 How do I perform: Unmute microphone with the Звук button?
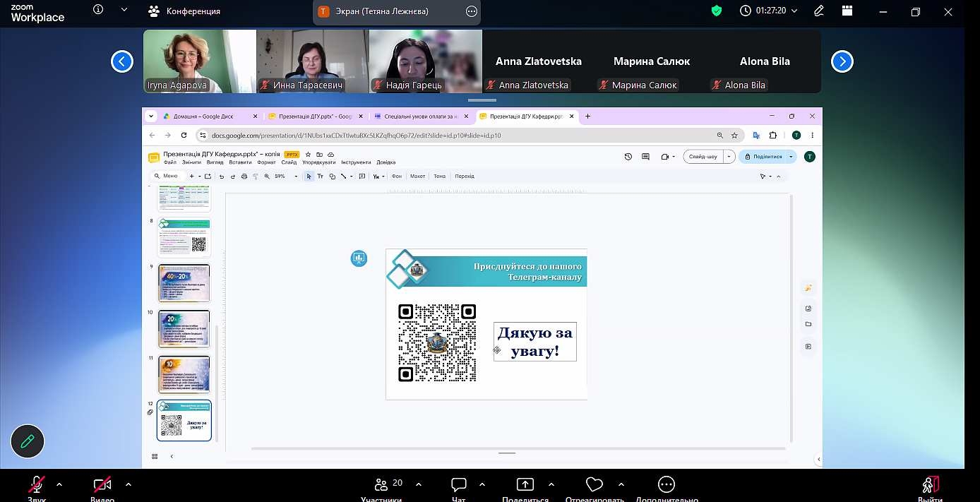[x=37, y=484]
